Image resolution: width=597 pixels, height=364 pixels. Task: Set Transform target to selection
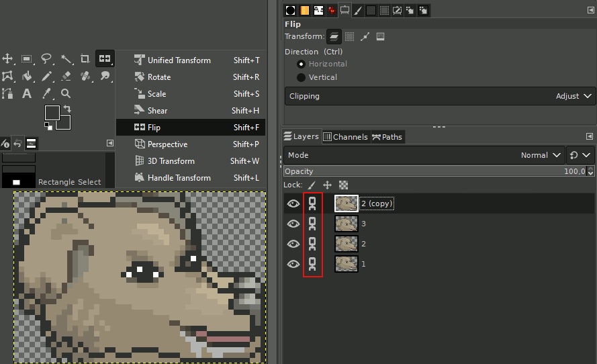coord(349,36)
